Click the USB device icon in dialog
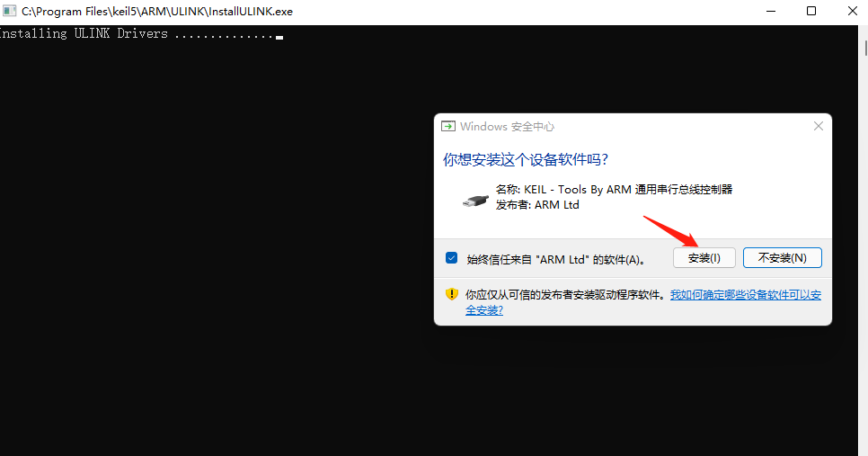The height and width of the screenshot is (456, 868). tap(475, 201)
